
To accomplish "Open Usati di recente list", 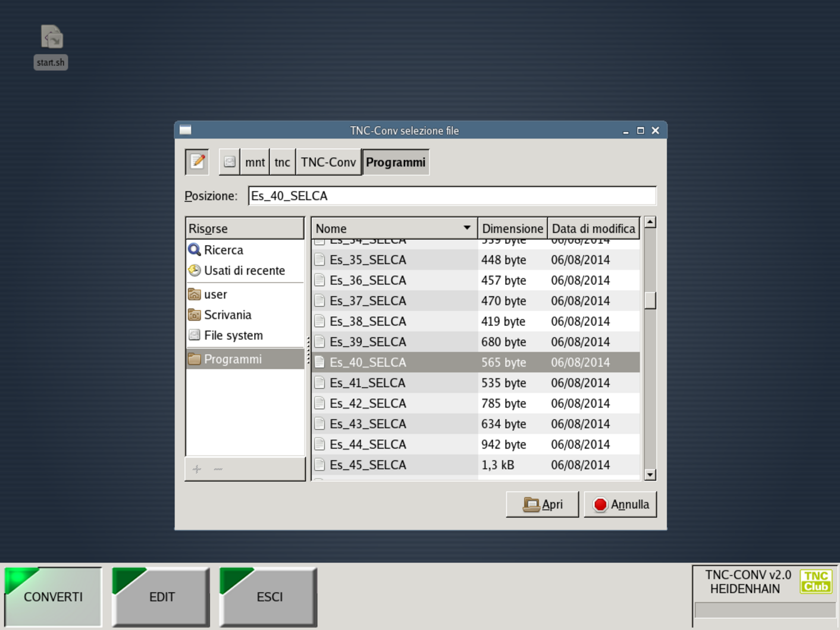I will tap(244, 271).
